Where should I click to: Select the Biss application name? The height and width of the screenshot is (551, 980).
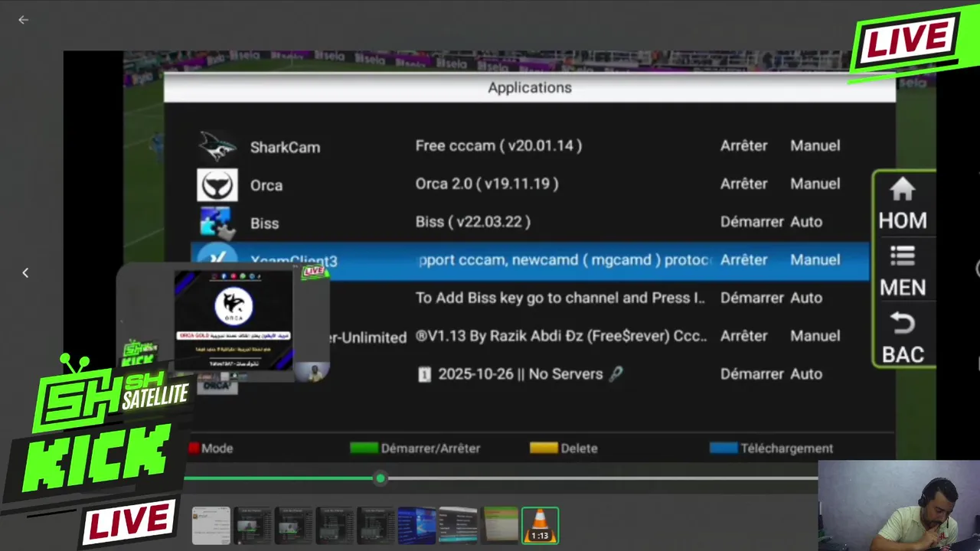coord(264,223)
